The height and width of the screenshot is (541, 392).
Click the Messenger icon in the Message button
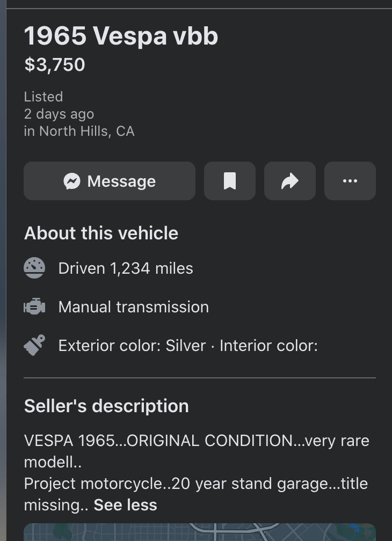[x=72, y=181]
